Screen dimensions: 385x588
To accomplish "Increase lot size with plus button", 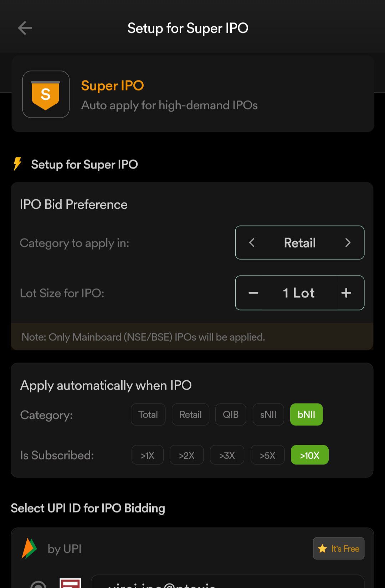I will (346, 293).
